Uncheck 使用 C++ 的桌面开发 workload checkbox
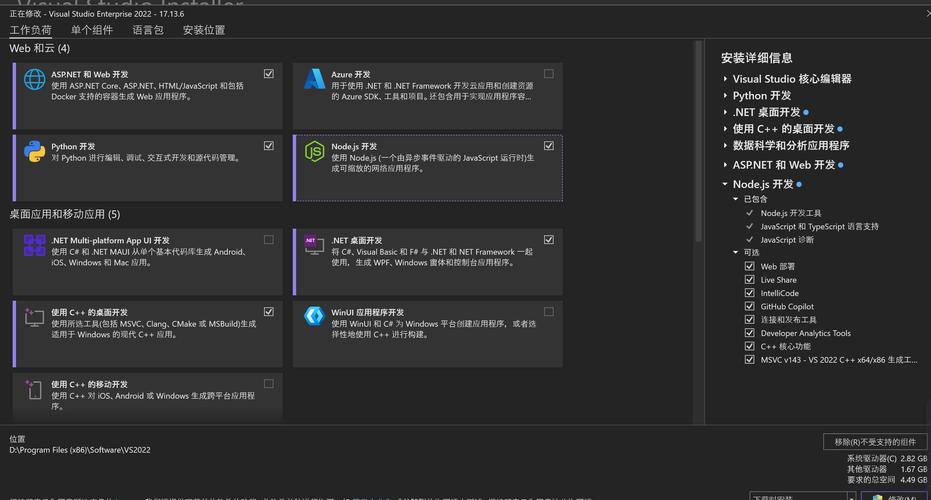This screenshot has height=500, width=931. pyautogui.click(x=269, y=312)
